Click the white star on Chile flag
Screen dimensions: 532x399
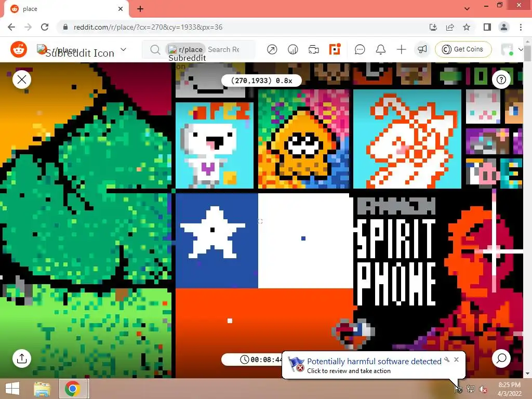(x=212, y=232)
